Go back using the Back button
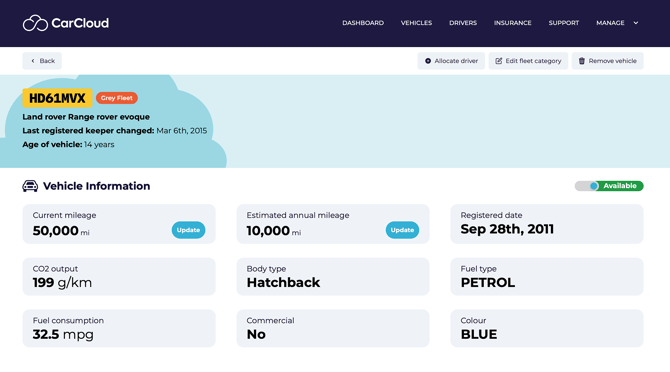 [42, 61]
